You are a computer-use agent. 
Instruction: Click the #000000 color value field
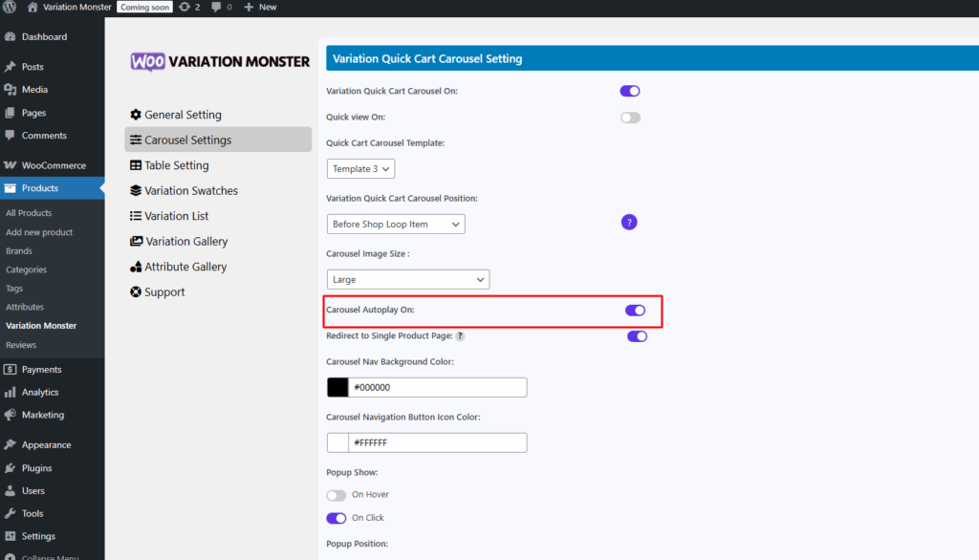click(x=438, y=387)
